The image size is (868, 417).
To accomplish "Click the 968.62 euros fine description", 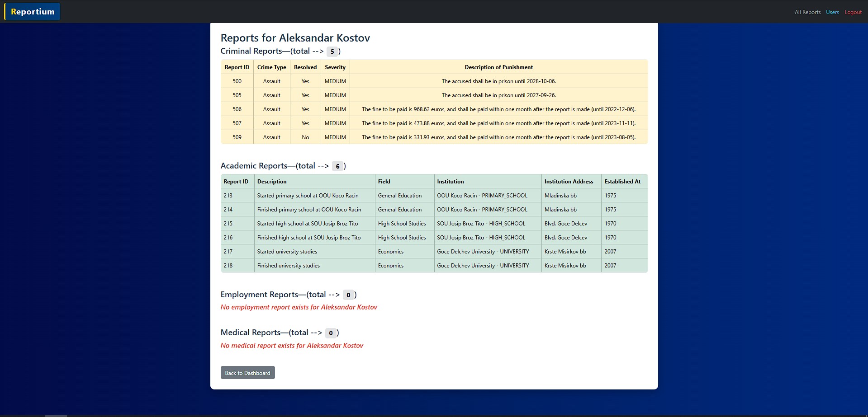I will [x=499, y=109].
